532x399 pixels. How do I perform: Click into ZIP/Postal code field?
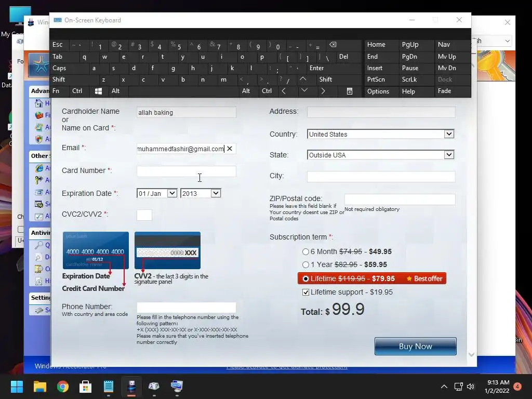coord(400,199)
